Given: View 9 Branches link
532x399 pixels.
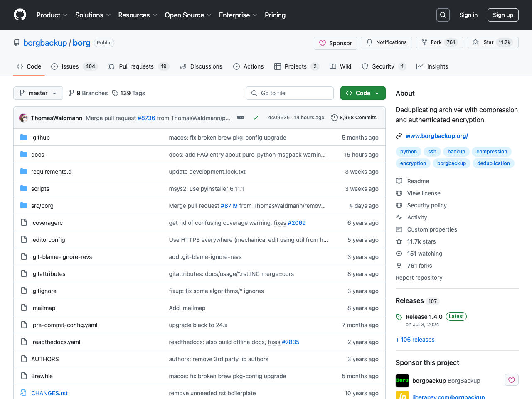Looking at the screenshot, I should [x=88, y=93].
